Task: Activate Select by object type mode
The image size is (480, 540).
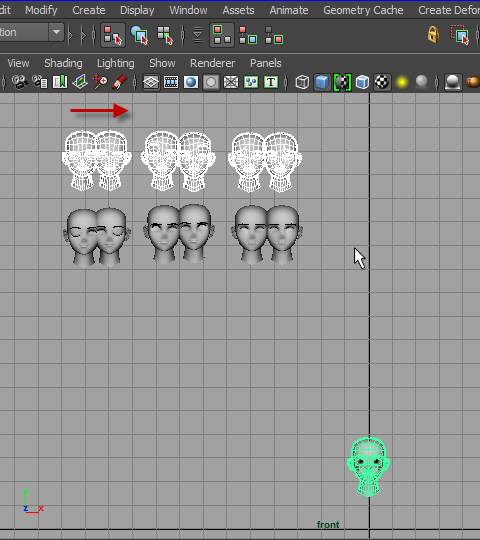Action: click(x=139, y=35)
